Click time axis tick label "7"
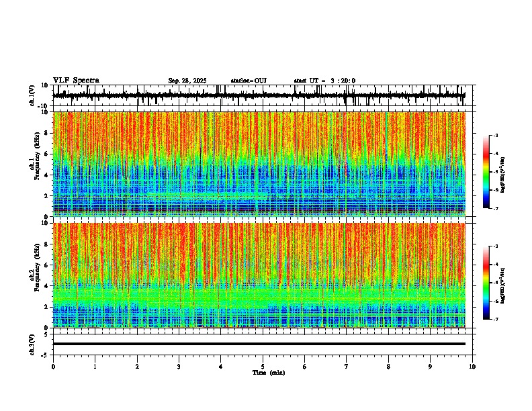This screenshot has height=411, width=532. [347, 367]
